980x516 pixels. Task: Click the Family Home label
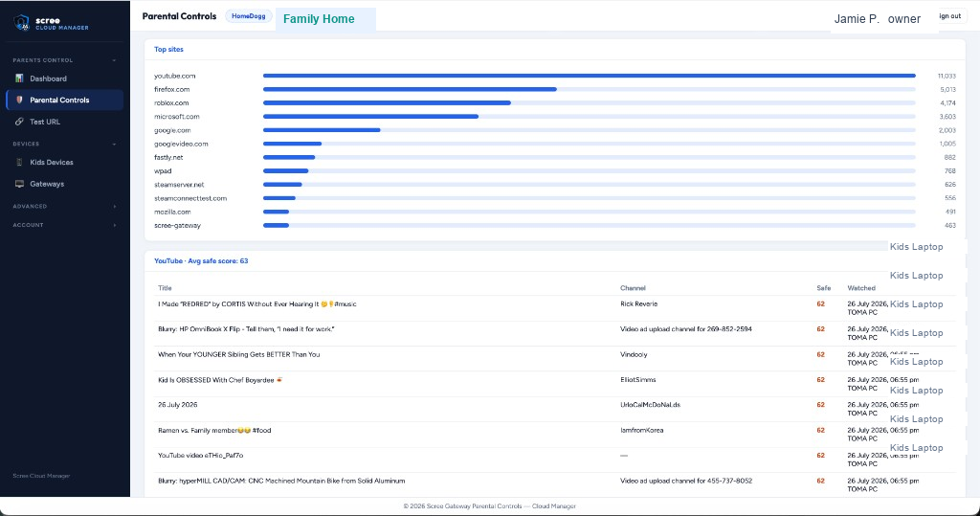pos(319,19)
